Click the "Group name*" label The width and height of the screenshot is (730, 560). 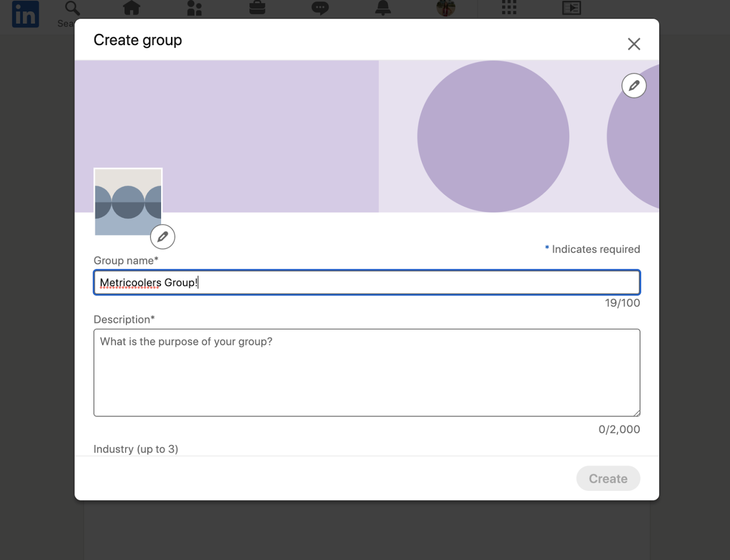pyautogui.click(x=126, y=260)
